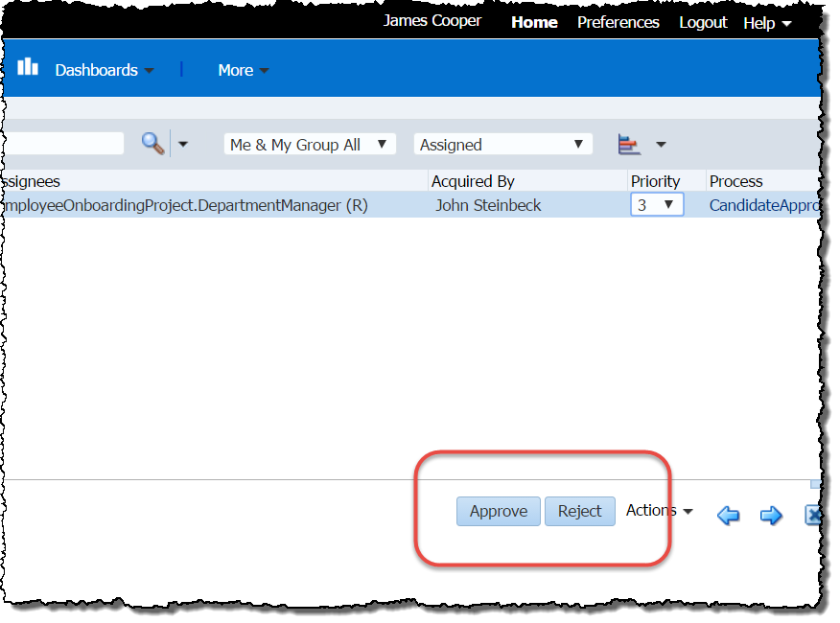The width and height of the screenshot is (840, 623).
Task: Change the Priority 3 dropdown value
Action: click(x=657, y=205)
